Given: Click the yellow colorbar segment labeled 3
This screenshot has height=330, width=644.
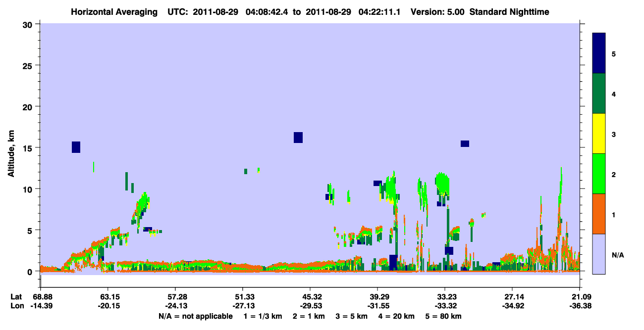Looking at the screenshot, I should click(599, 134).
